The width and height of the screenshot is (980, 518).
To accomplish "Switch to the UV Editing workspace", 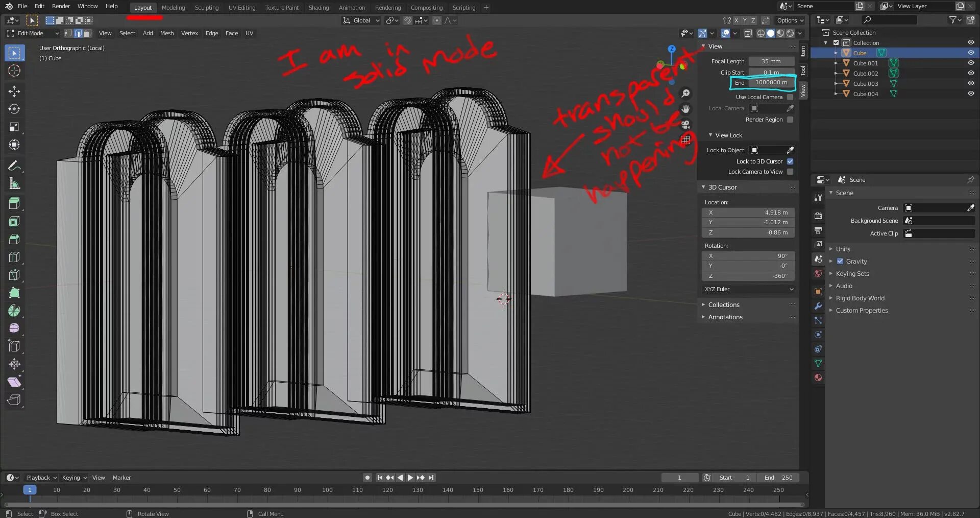I will click(x=242, y=8).
